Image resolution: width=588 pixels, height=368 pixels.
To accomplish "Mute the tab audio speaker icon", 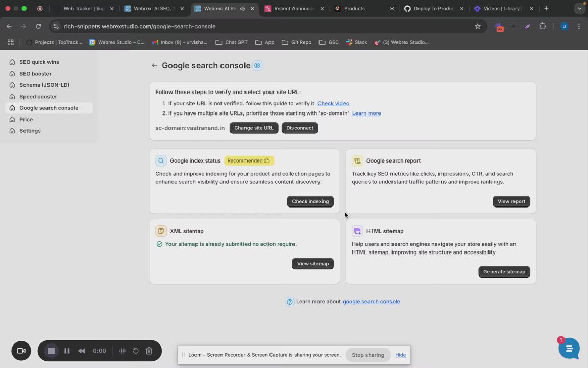I will click(242, 8).
